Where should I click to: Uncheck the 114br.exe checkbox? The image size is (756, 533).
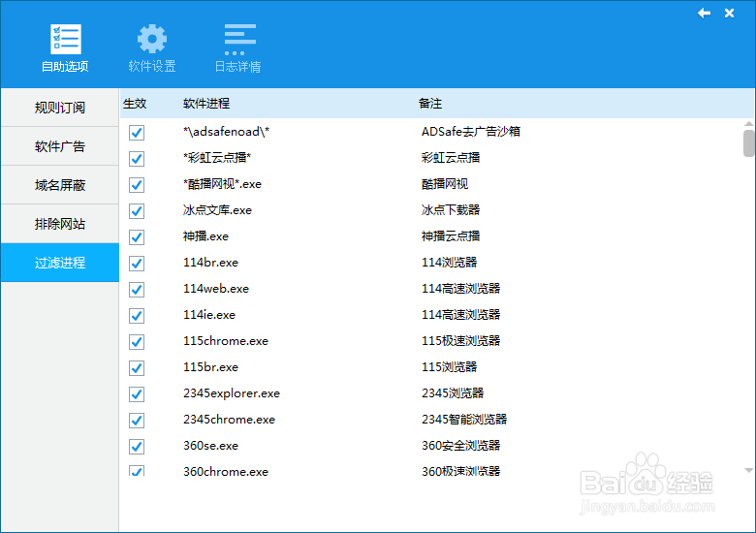point(137,264)
